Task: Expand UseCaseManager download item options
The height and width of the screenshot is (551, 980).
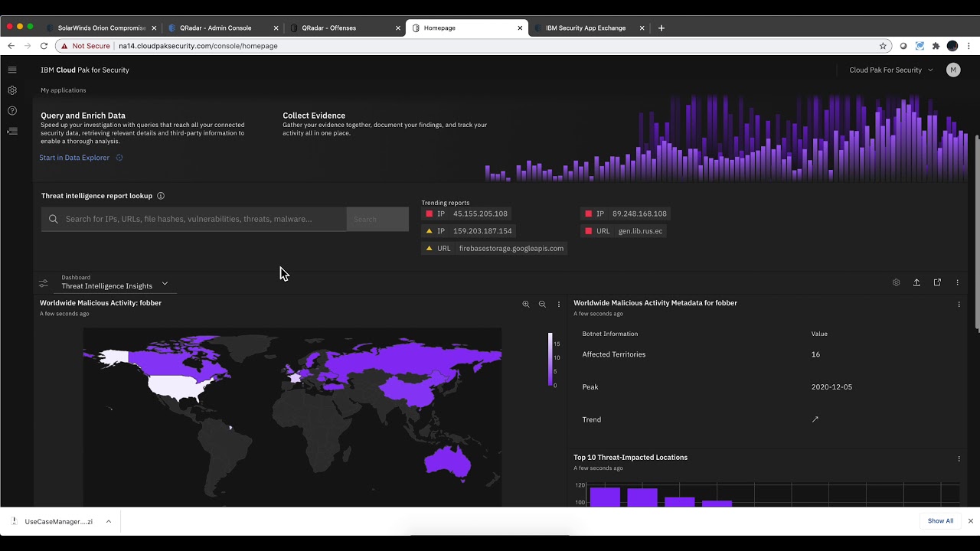Action: [x=109, y=521]
